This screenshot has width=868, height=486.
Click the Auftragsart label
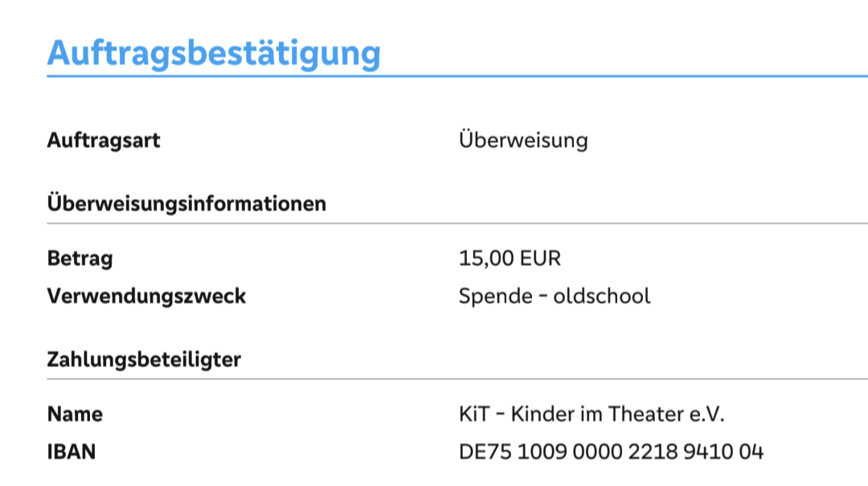(x=104, y=141)
